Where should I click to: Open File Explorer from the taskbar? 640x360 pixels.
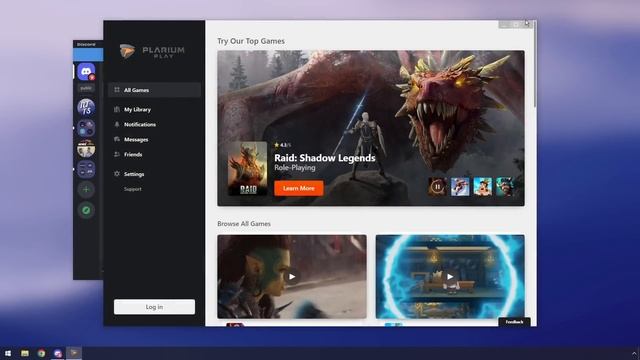[x=24, y=353]
